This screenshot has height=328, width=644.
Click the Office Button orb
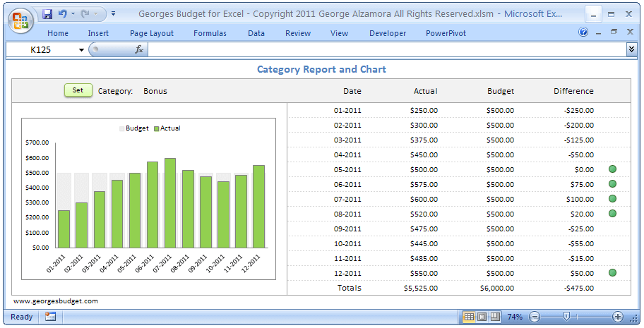click(x=20, y=20)
